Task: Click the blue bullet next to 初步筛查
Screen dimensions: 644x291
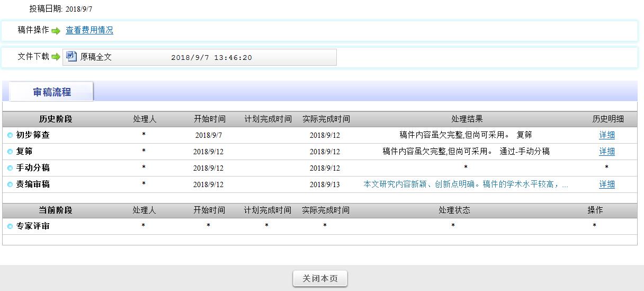Action: pos(10,136)
